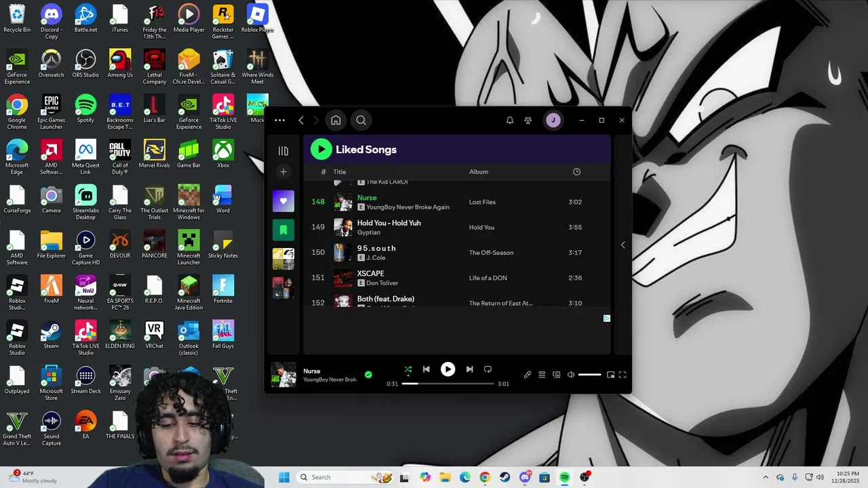Open the green bookmark Your Episodes tile
Image resolution: width=868 pixels, height=488 pixels.
coord(283,230)
